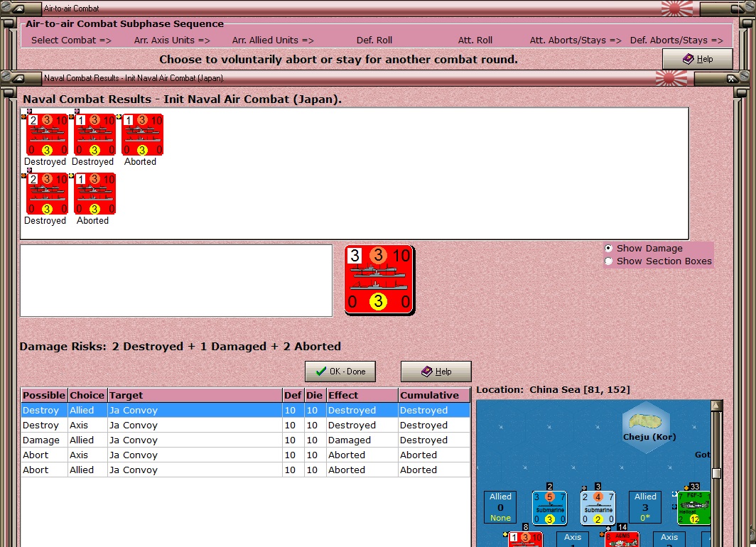The image size is (756, 547).
Task: Click the Location: China Sea label
Action: click(553, 389)
